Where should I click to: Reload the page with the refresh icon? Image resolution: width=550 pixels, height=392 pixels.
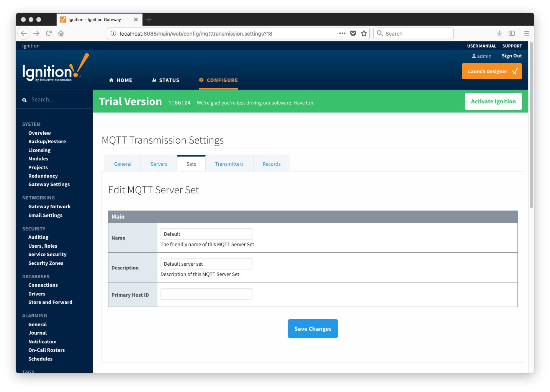49,33
